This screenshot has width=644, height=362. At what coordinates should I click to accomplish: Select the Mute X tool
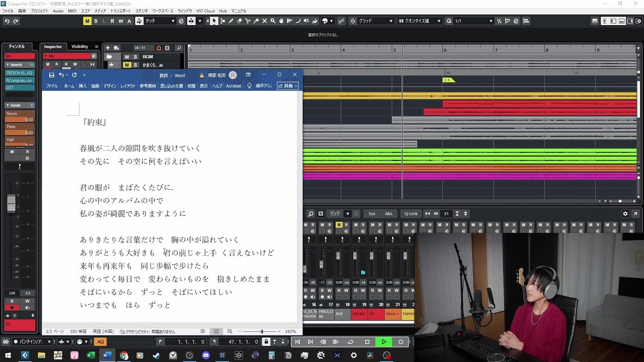click(264, 21)
